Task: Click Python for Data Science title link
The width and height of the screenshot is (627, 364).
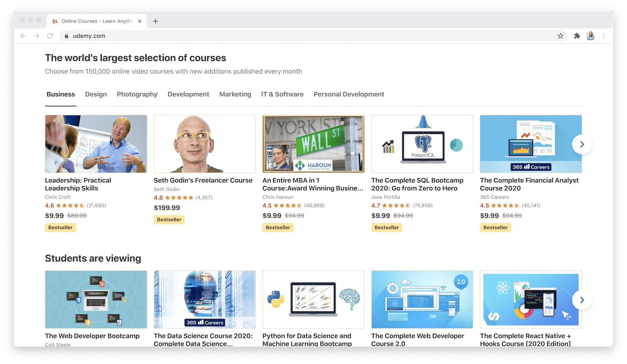Action: (307, 340)
